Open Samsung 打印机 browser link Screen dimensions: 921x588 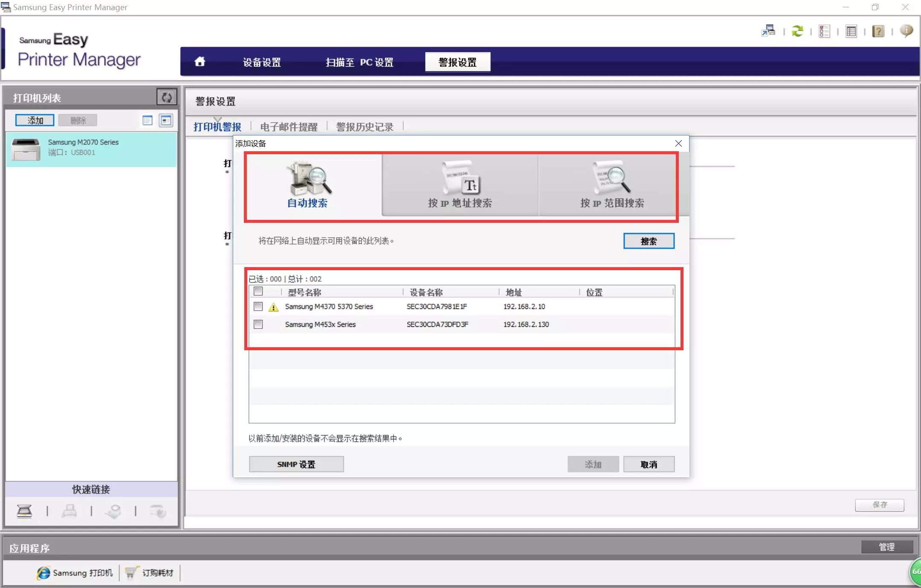(75, 573)
